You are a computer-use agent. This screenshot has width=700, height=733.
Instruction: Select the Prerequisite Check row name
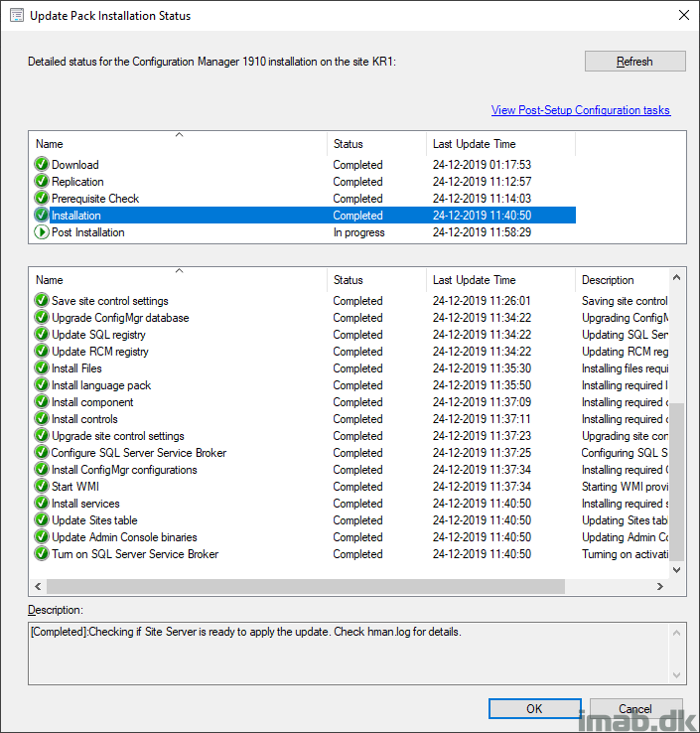click(x=95, y=199)
